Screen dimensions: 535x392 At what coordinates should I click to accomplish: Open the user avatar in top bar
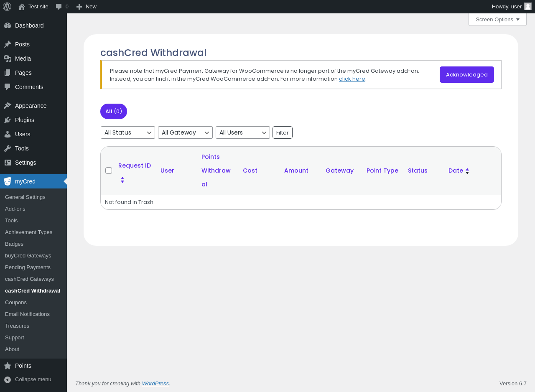[x=528, y=6]
